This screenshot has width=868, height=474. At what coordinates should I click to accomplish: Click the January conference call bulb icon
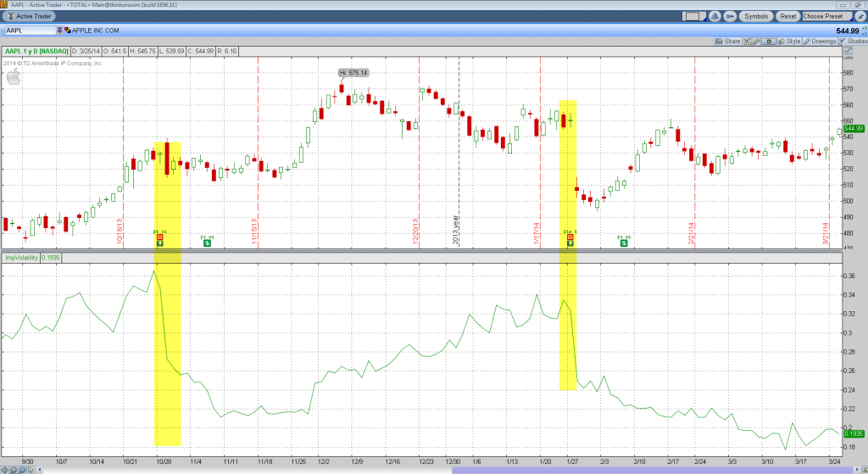(x=570, y=243)
